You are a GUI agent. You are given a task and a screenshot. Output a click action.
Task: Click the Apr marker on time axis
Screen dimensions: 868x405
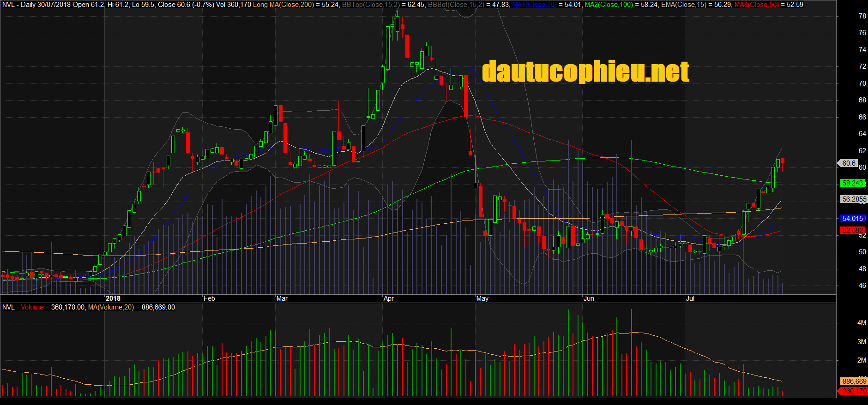(389, 298)
